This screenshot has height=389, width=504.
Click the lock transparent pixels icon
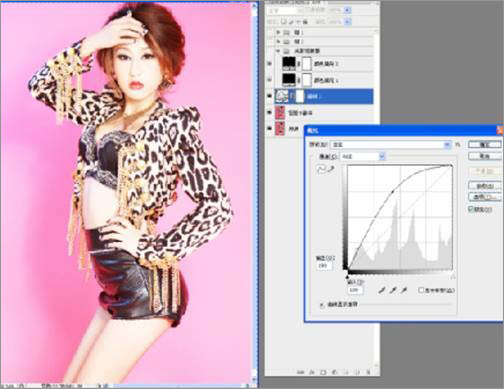[x=283, y=22]
